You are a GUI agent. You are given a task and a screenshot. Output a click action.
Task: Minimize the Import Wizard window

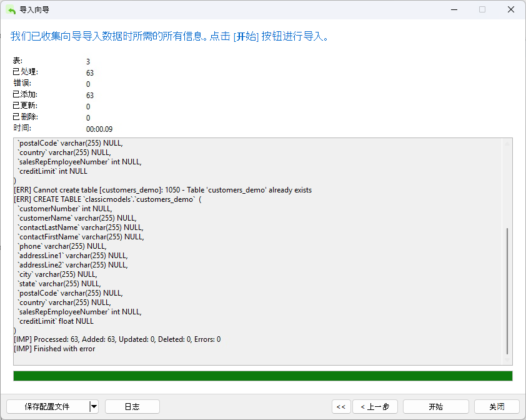[454, 10]
